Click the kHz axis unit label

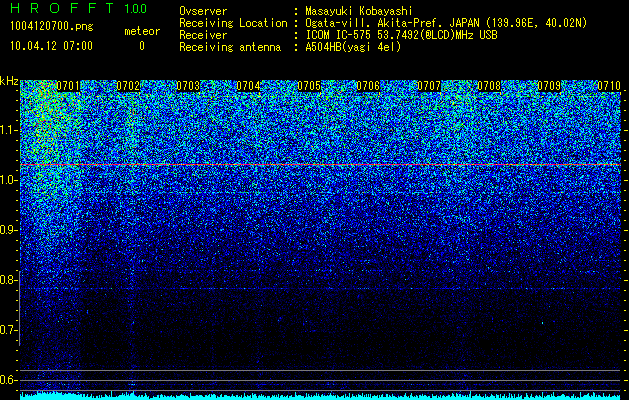point(9,81)
